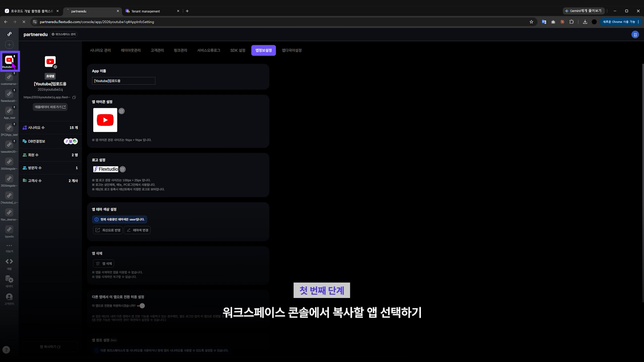
Task: Click the 시나리오 수 row
Action: [50, 128]
